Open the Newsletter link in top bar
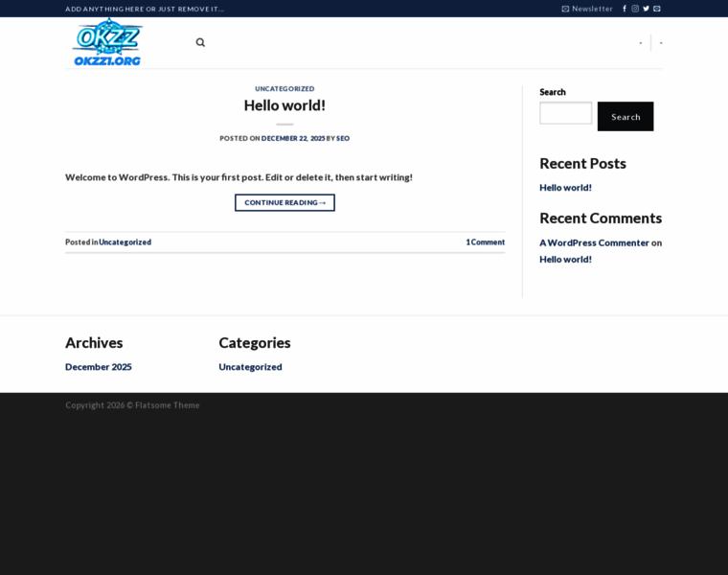This screenshot has width=728, height=575. (x=587, y=9)
